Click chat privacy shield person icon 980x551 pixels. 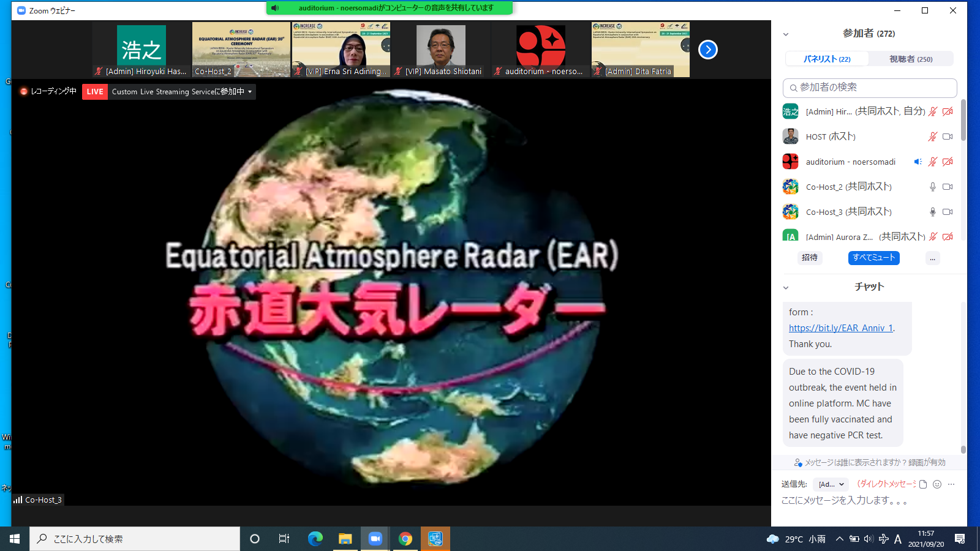[x=798, y=463]
